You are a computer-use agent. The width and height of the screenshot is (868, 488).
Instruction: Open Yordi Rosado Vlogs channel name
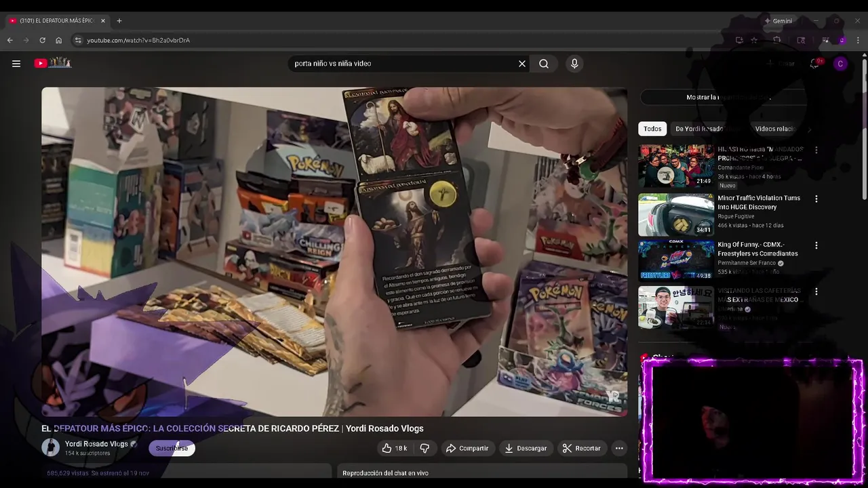coord(96,444)
